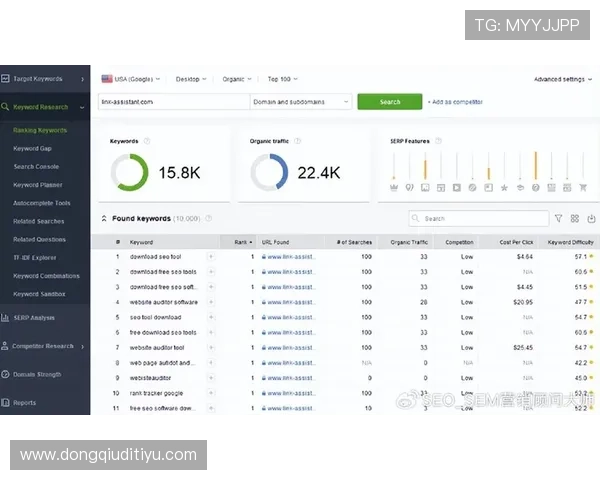Click the plus icon beside 'download seo tool'
The height and width of the screenshot is (480, 600).
(x=210, y=257)
